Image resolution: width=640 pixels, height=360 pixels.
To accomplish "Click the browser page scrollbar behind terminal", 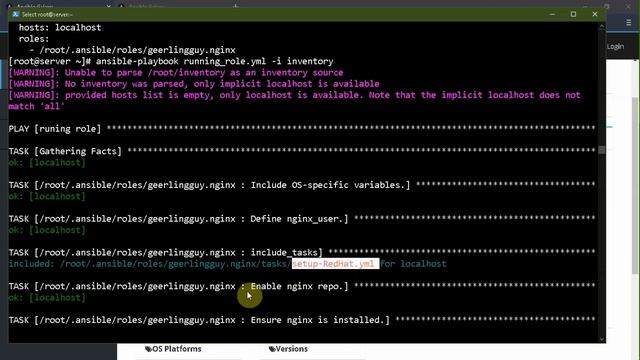I will [635, 186].
